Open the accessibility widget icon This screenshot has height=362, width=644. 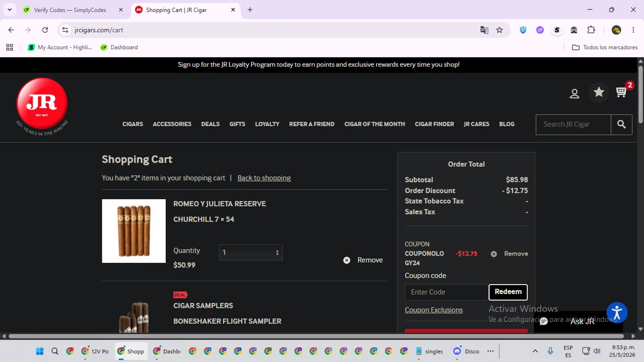click(617, 313)
